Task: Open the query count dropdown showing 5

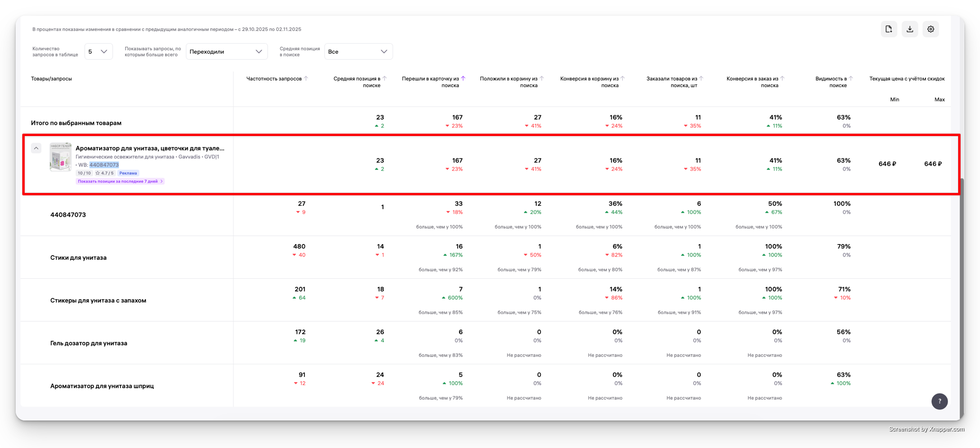Action: click(98, 52)
